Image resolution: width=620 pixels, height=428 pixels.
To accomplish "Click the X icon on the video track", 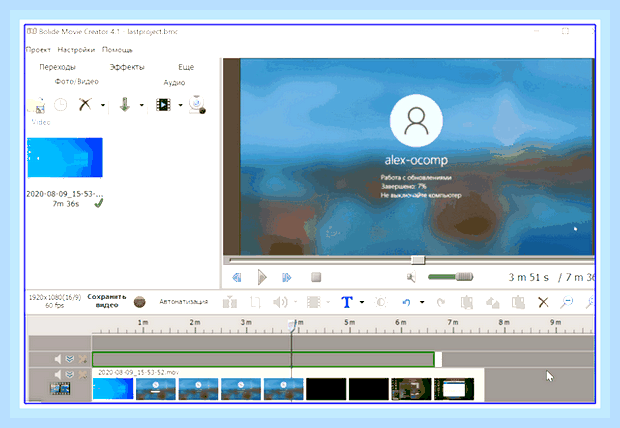I will point(83,374).
